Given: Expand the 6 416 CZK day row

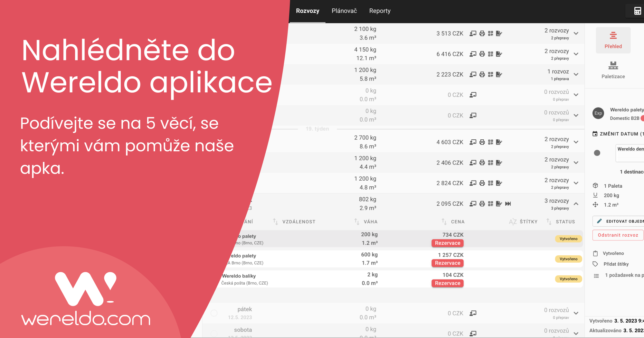Looking at the screenshot, I should tap(576, 54).
